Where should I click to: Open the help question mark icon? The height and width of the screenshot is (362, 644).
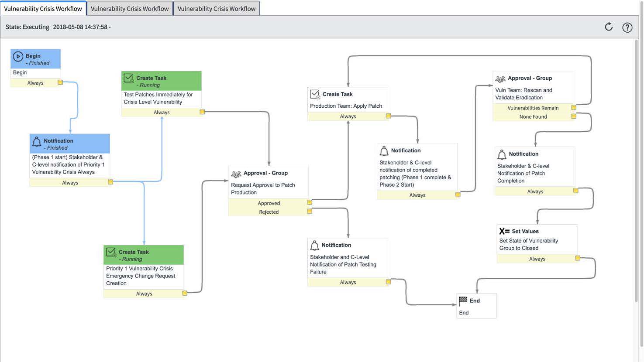point(627,27)
